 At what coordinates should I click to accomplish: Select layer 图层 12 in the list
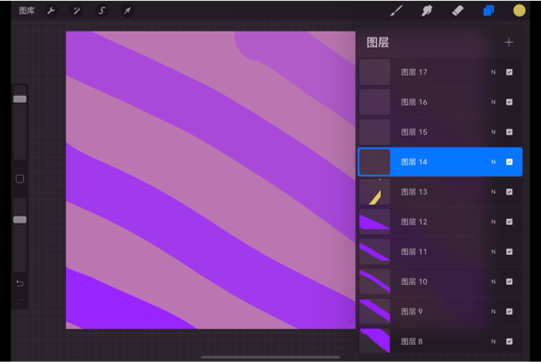click(x=440, y=222)
